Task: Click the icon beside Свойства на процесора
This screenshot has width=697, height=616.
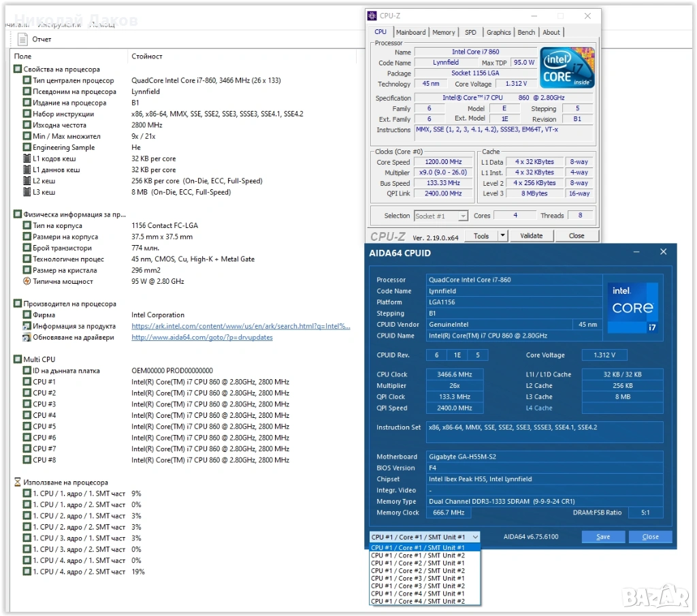Action: tap(18, 69)
